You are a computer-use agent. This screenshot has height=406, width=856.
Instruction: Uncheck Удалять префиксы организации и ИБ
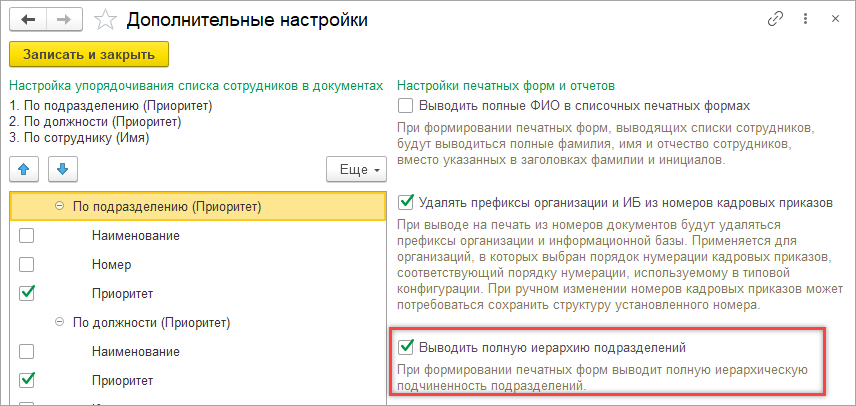(406, 202)
